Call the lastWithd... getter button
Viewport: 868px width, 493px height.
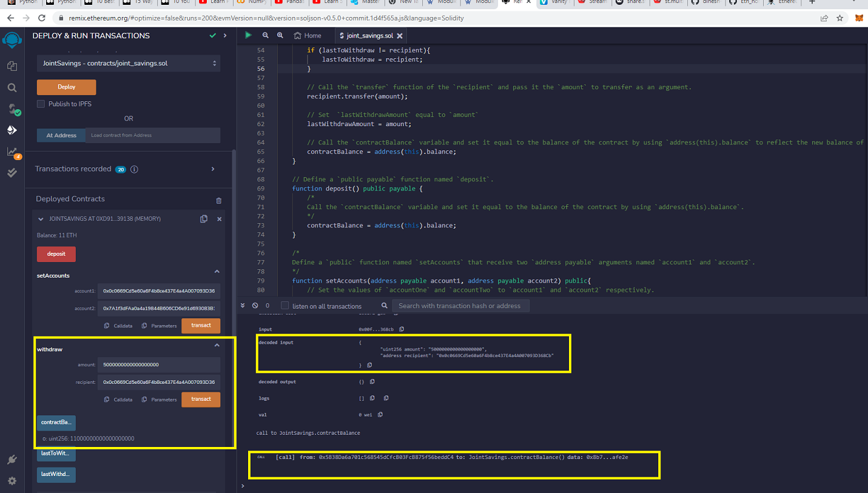56,474
